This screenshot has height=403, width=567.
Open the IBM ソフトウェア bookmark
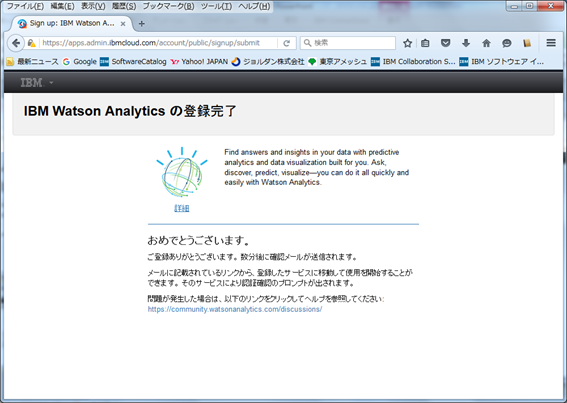502,61
